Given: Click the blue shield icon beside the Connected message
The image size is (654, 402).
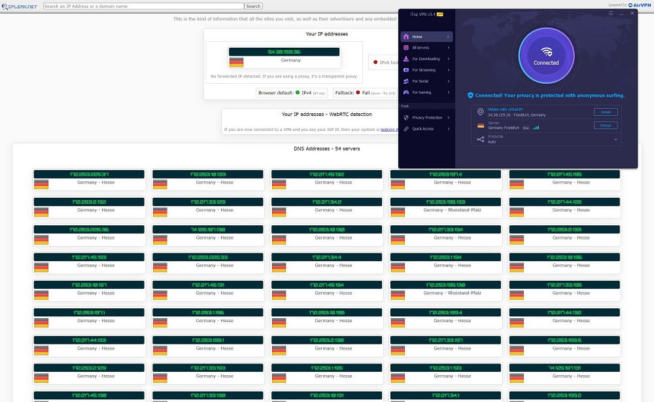Looking at the screenshot, I should point(470,95).
